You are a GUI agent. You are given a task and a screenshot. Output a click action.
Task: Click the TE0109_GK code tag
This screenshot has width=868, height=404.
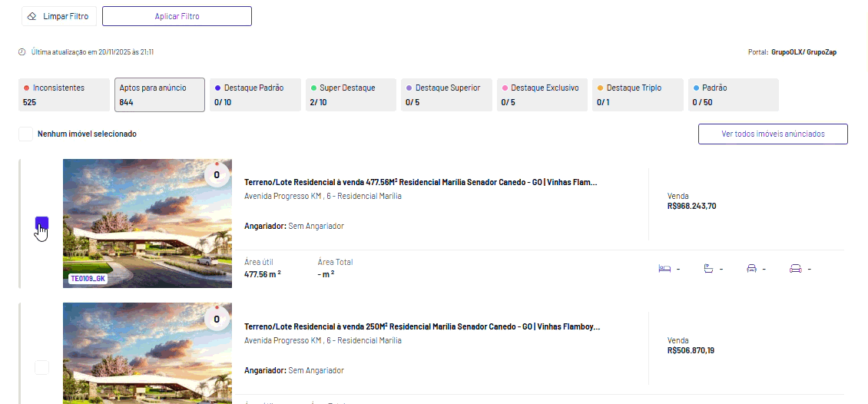[x=88, y=279]
